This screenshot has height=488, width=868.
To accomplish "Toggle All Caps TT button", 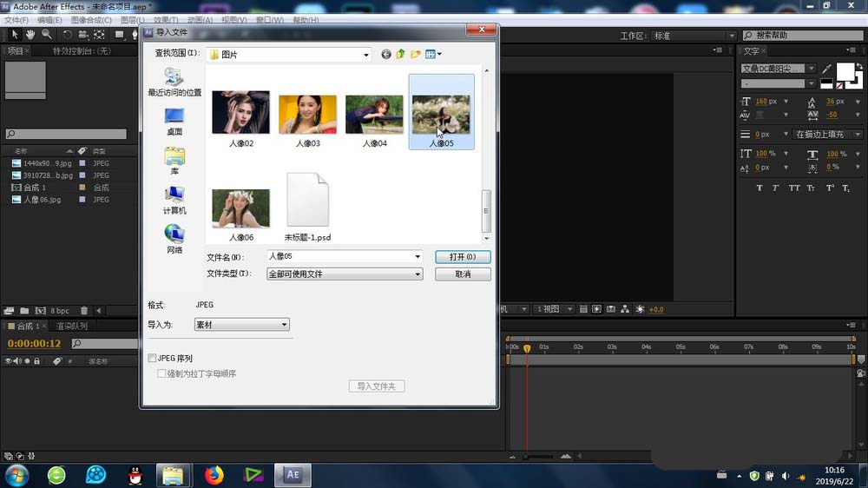I will tap(794, 188).
